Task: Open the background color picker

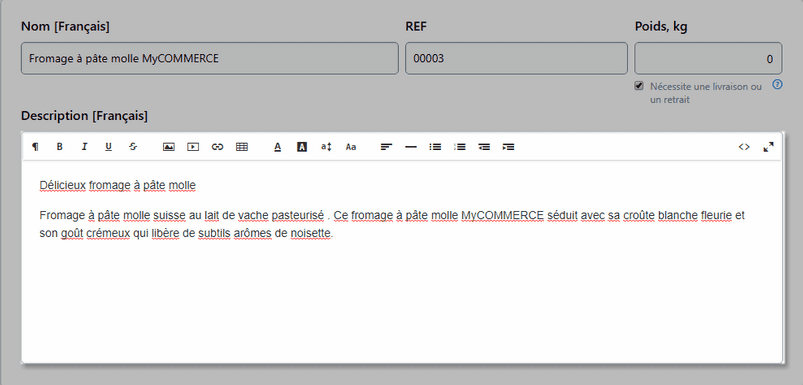Action: [302, 147]
